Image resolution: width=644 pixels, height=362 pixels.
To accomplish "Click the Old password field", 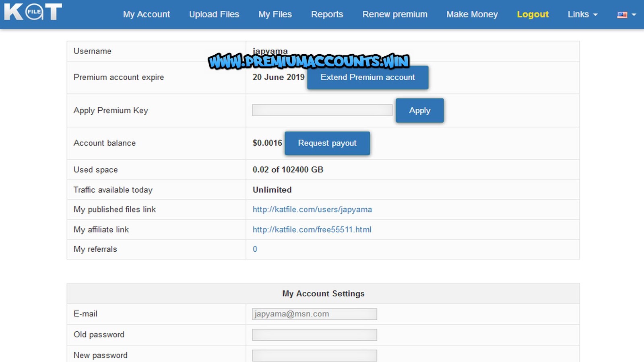I will point(315,335).
